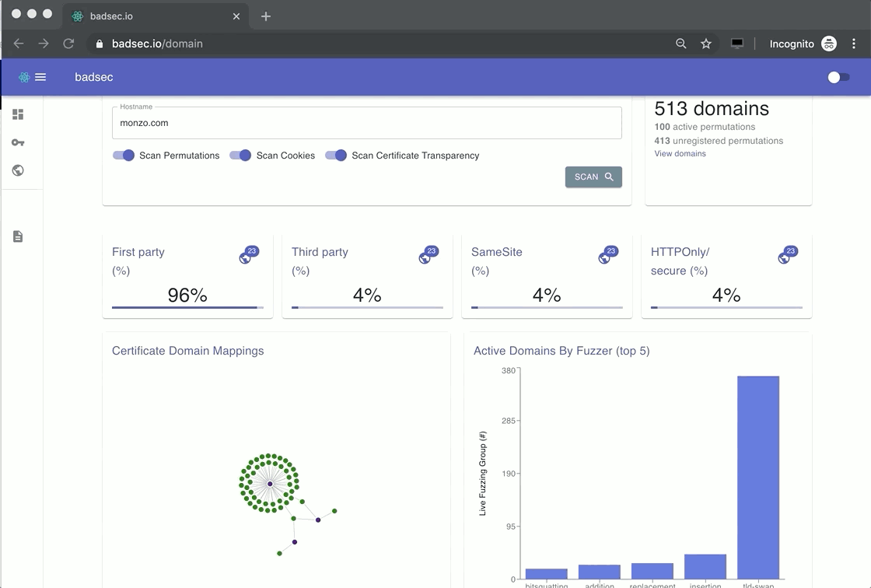Open the key icon in sidebar
The height and width of the screenshot is (588, 871).
click(x=18, y=143)
